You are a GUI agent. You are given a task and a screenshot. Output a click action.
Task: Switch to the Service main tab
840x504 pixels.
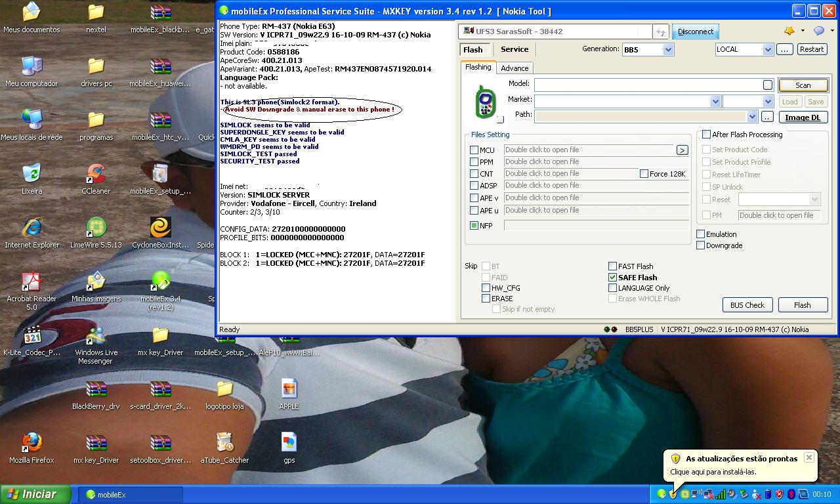514,49
